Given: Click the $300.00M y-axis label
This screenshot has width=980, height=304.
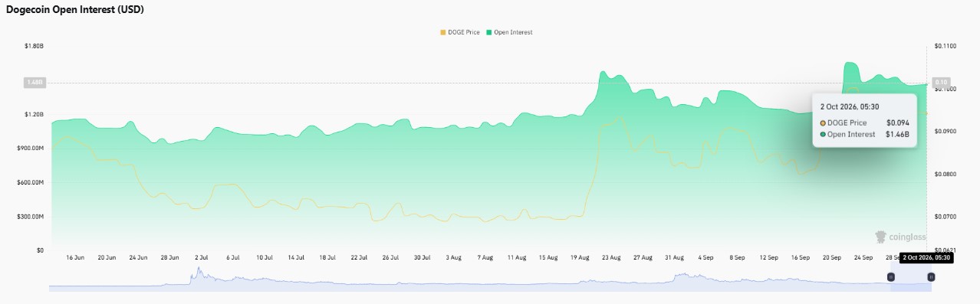Looking at the screenshot, I should pyautogui.click(x=31, y=217).
